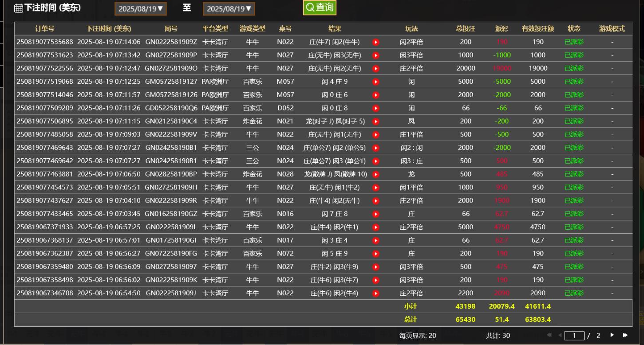Go to the next page arrow
644x345 pixels.
coord(612,335)
